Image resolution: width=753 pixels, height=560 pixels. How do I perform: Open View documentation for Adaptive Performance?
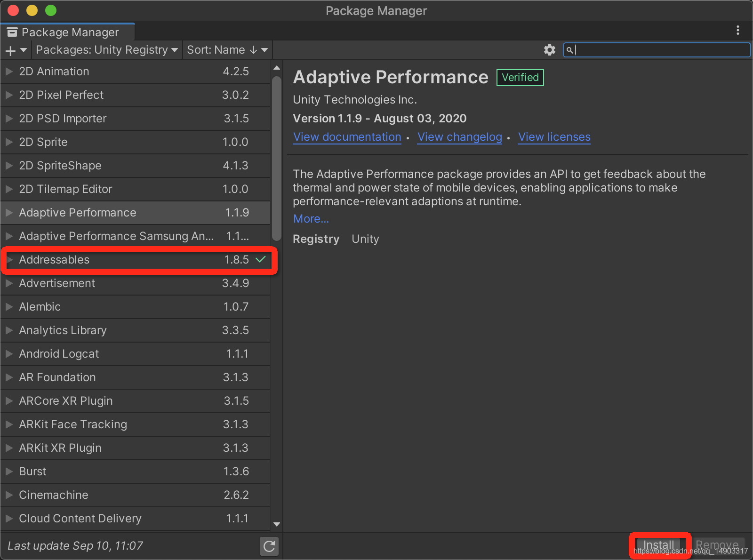347,137
